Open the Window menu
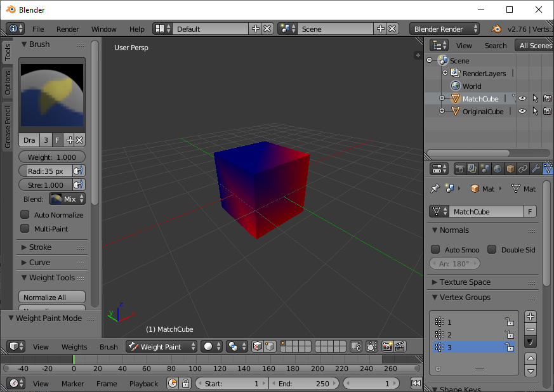Image resolution: width=554 pixels, height=392 pixels. (104, 29)
